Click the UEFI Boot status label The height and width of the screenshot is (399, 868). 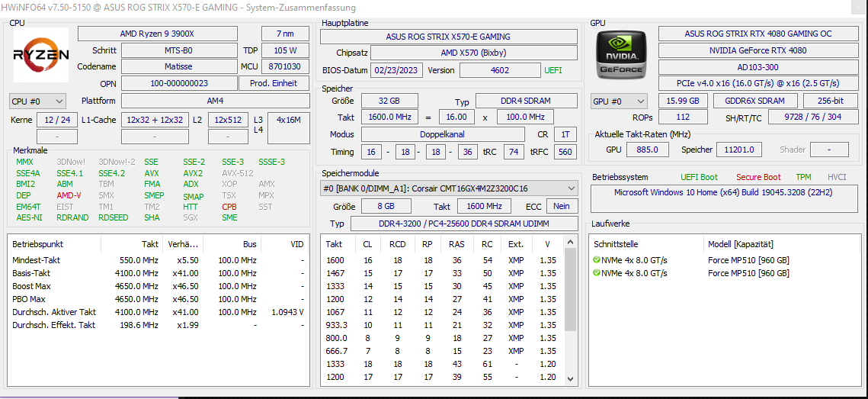pyautogui.click(x=699, y=177)
